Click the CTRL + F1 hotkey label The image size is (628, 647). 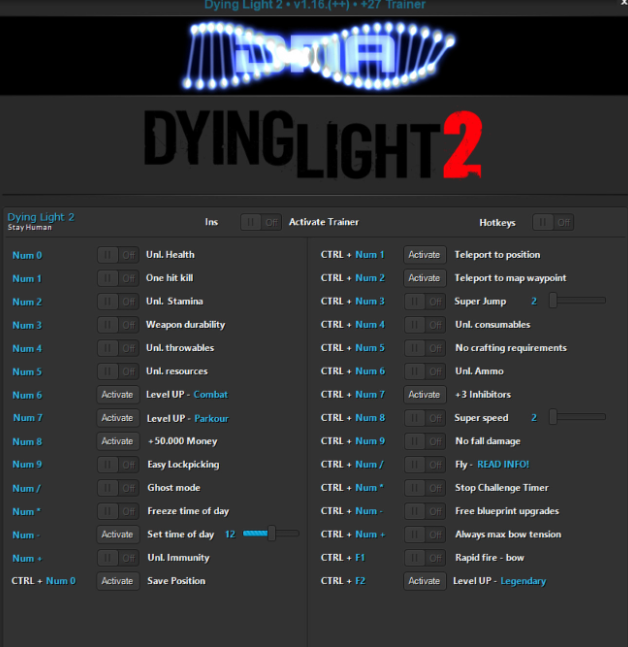pos(343,558)
